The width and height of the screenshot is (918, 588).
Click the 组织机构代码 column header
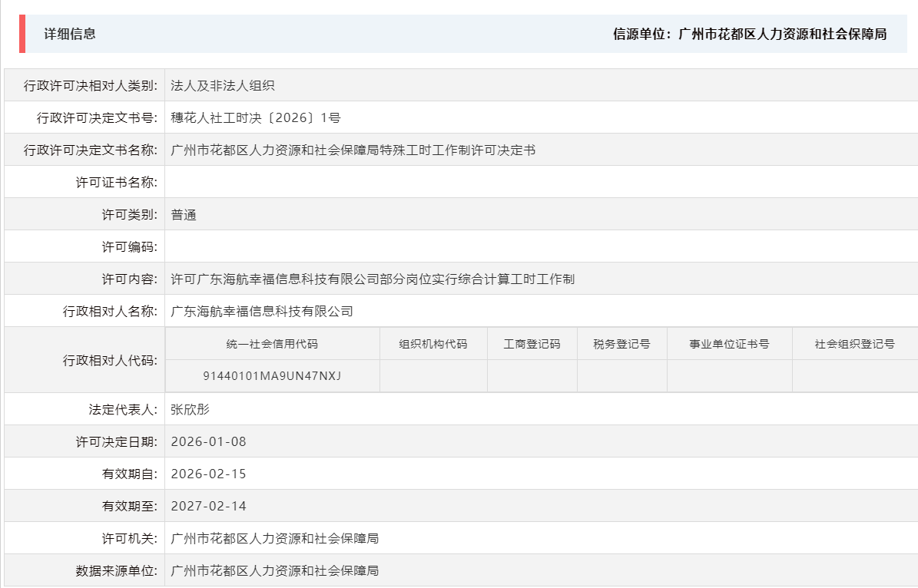(x=433, y=343)
